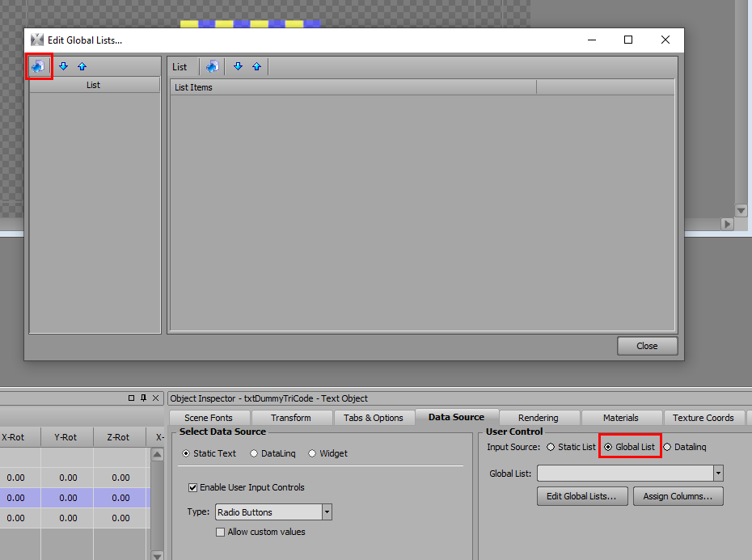Select the Data Source tab
752x560 pixels.
(457, 417)
